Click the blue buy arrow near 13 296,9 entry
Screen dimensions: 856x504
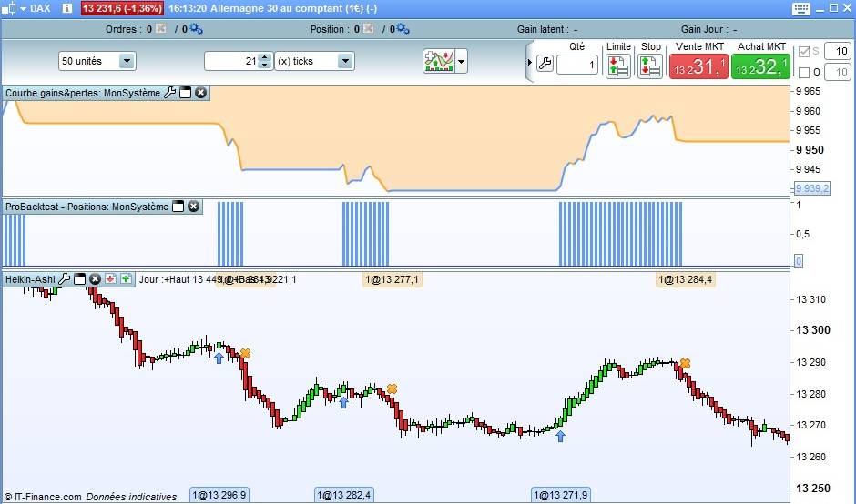219,358
